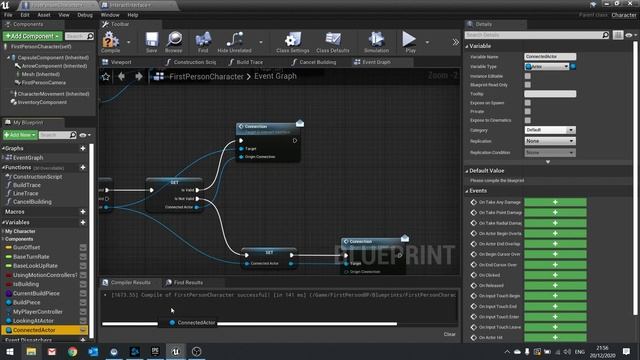Open Windows Start menu
This screenshot has width=640, height=360.
tap(10, 351)
